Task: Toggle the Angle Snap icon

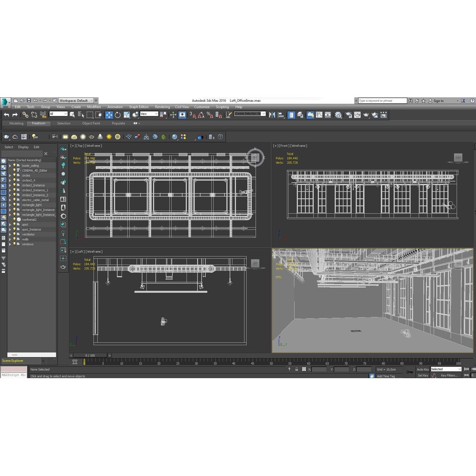Action: [x=201, y=115]
